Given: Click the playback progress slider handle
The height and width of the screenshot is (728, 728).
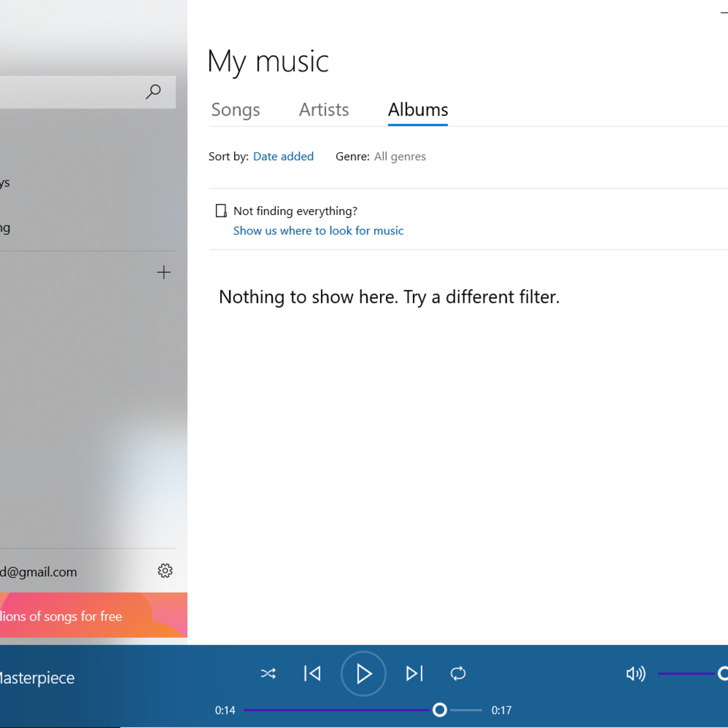Looking at the screenshot, I should coord(439,710).
